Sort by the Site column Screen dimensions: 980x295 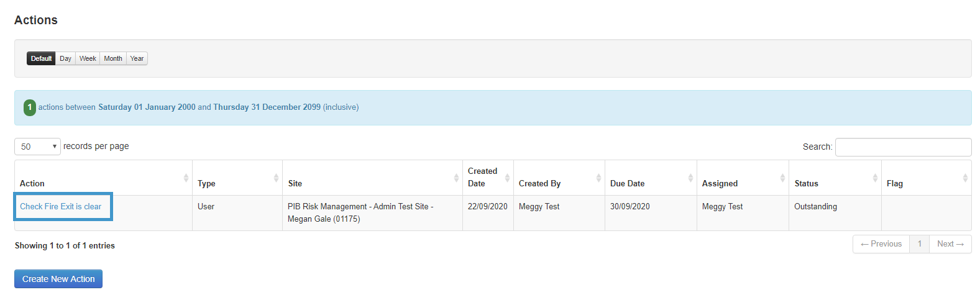click(x=372, y=178)
